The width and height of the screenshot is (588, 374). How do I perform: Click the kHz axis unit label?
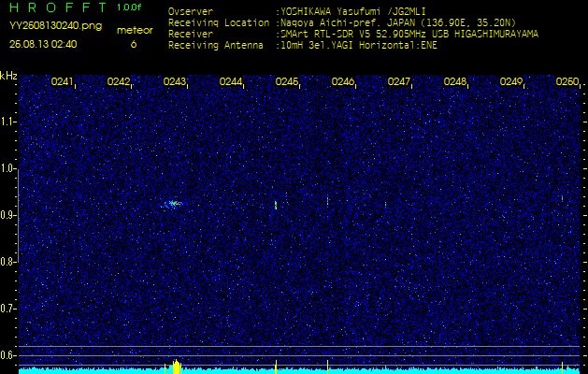click(x=8, y=76)
